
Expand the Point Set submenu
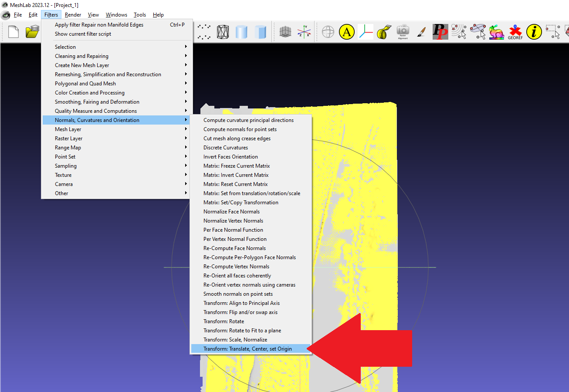point(116,157)
